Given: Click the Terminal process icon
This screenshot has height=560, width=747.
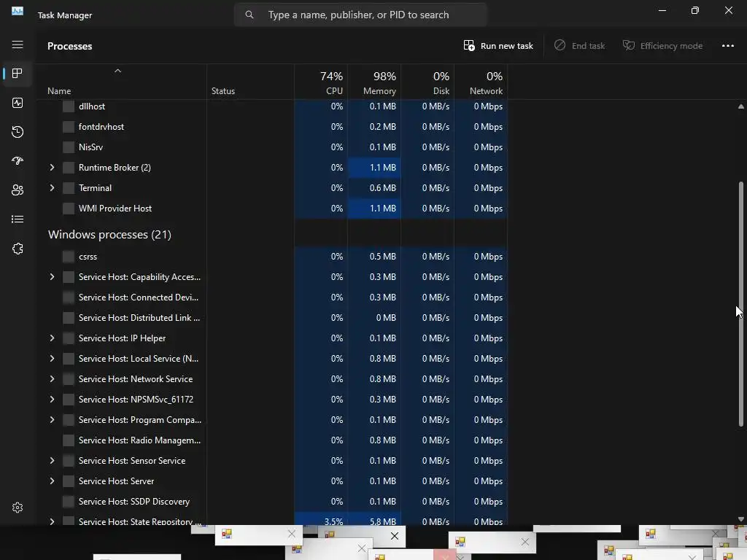Looking at the screenshot, I should tap(69, 188).
